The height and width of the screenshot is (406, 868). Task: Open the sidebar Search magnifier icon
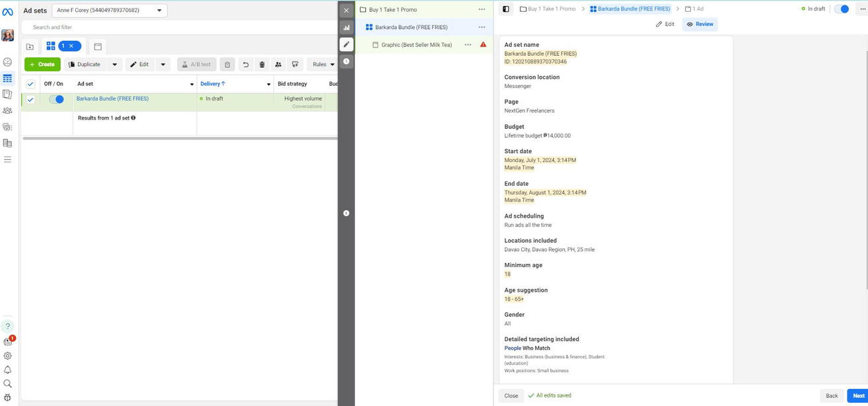click(8, 384)
